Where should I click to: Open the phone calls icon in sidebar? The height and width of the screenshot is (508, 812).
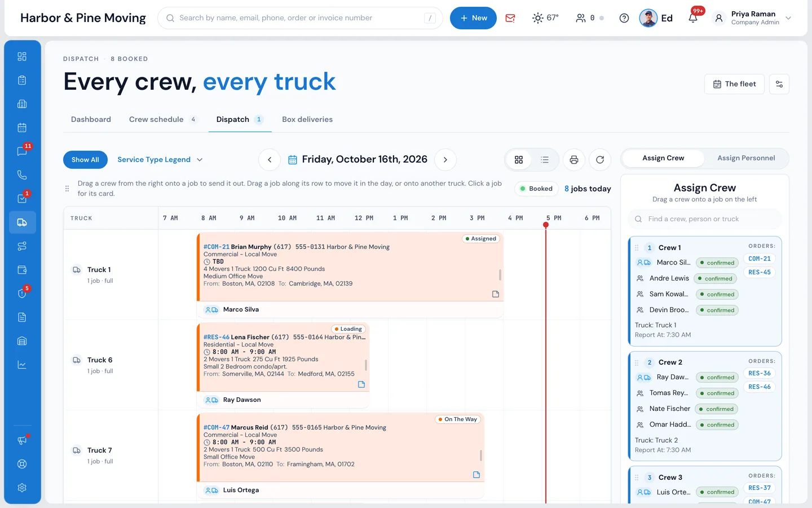[x=22, y=175]
